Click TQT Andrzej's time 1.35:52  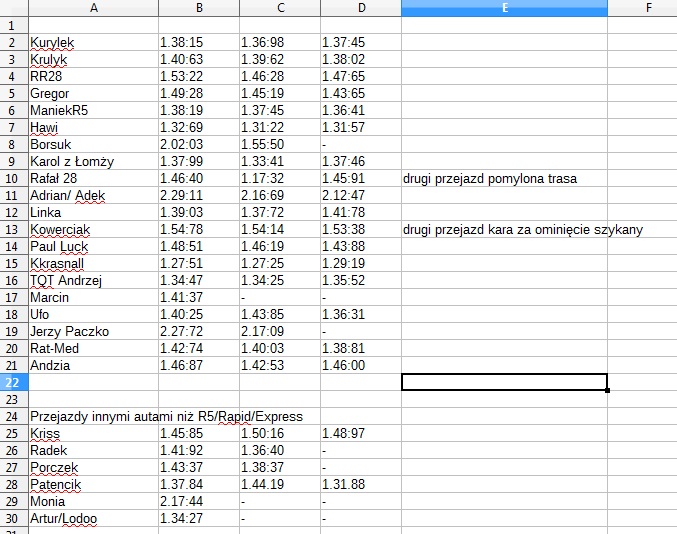coord(361,281)
